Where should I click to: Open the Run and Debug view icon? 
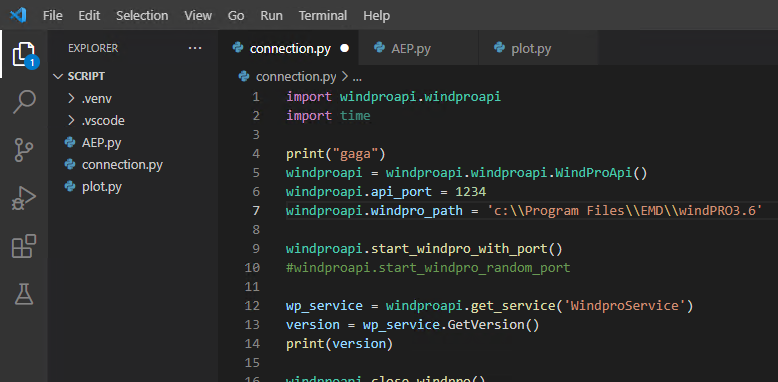click(x=24, y=198)
